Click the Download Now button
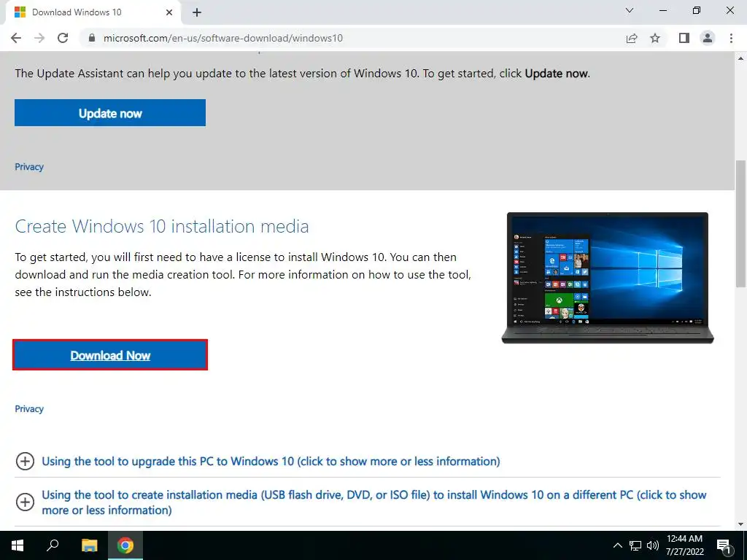747x560 pixels. pos(110,355)
